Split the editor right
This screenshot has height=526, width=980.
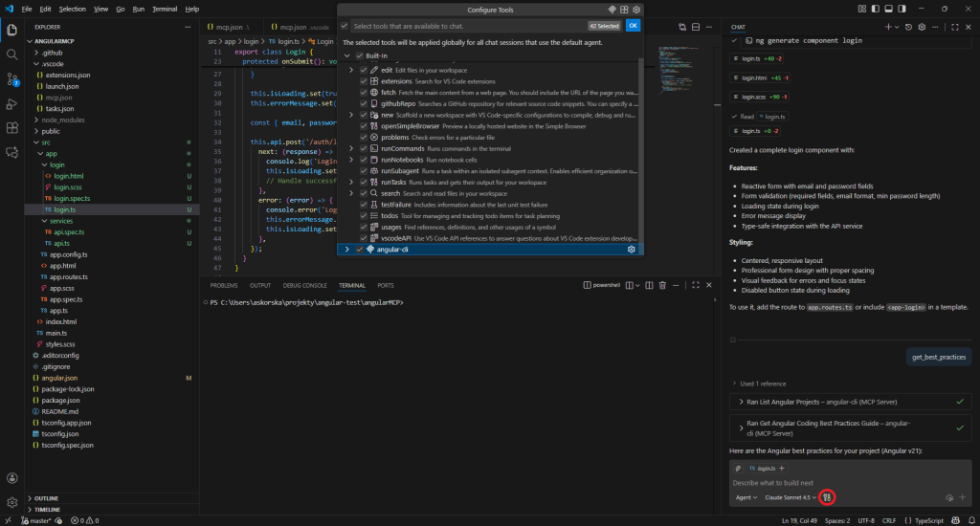pyautogui.click(x=696, y=27)
